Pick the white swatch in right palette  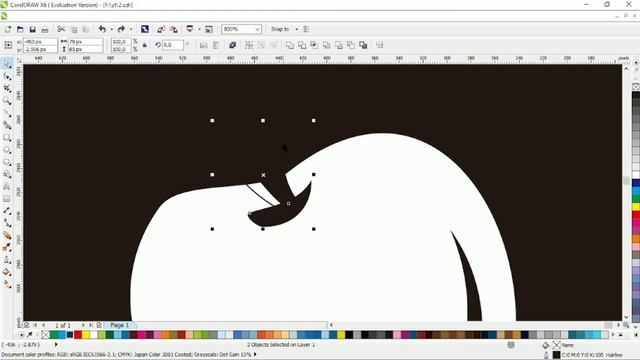[x=636, y=175]
